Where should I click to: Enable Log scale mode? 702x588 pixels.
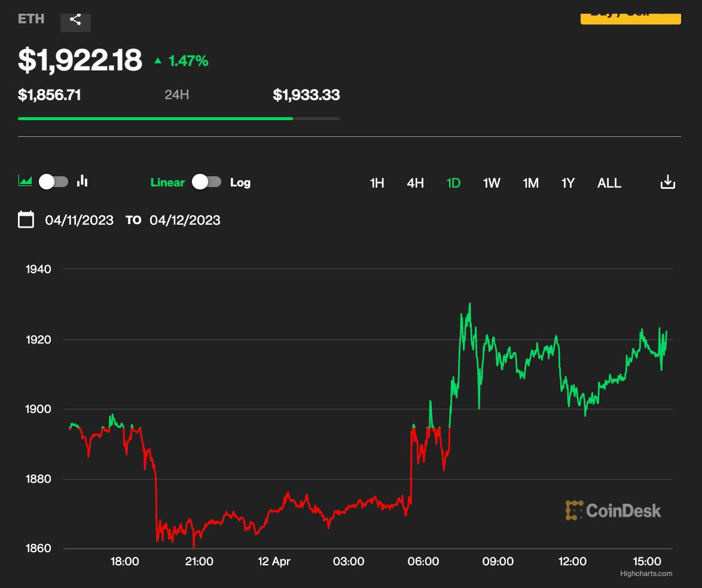click(x=242, y=183)
